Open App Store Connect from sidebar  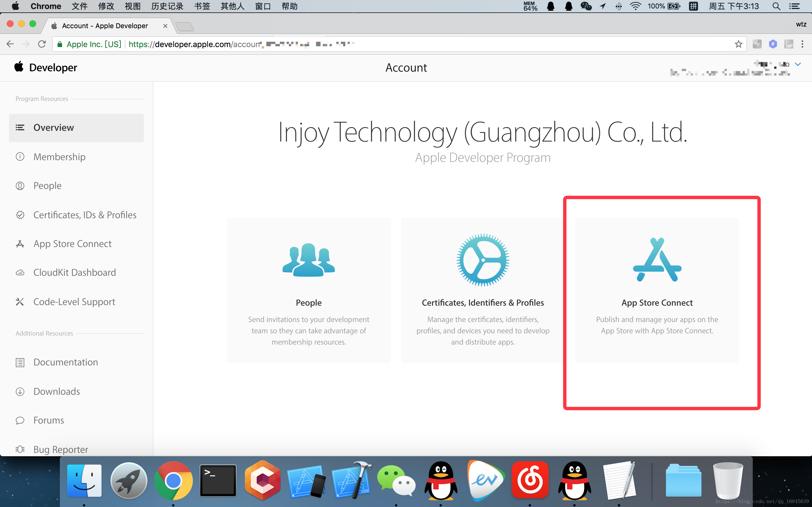[73, 244]
